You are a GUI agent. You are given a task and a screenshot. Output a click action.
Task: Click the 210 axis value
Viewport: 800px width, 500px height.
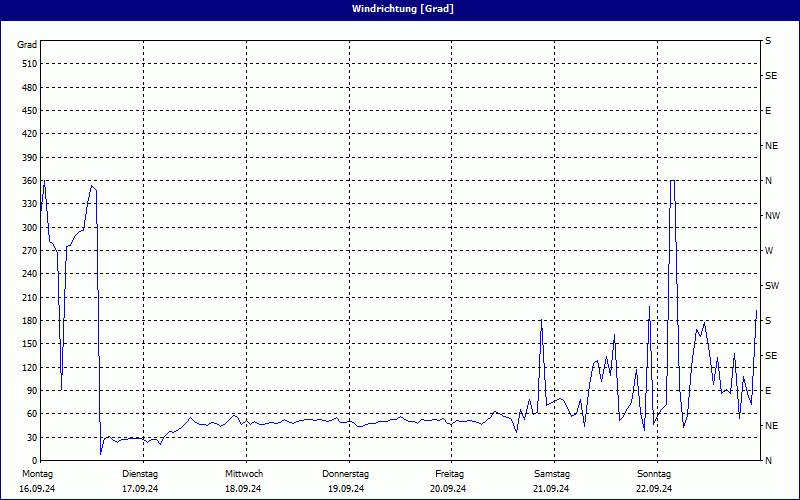point(30,297)
